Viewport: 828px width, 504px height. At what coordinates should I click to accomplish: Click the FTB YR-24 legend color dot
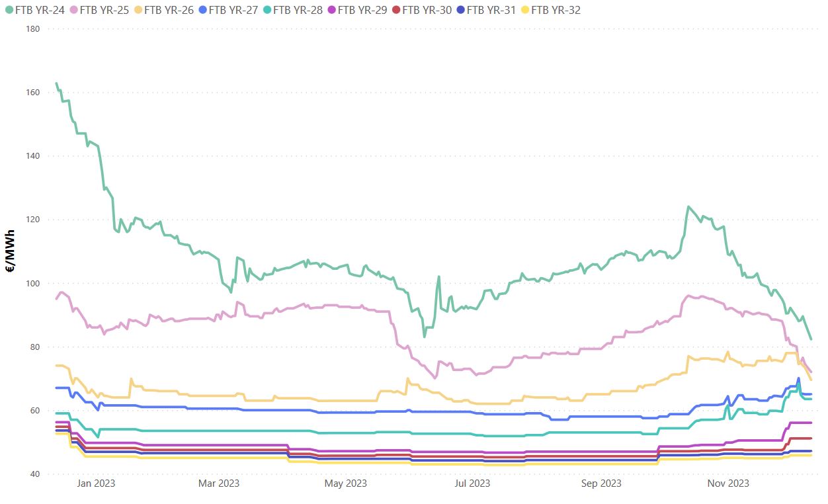pos(9,10)
